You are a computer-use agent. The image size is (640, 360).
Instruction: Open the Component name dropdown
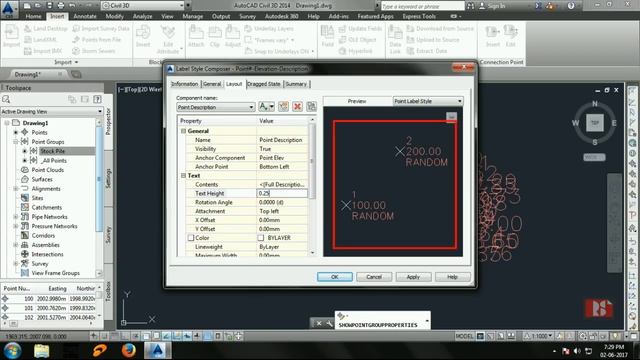[x=251, y=107]
